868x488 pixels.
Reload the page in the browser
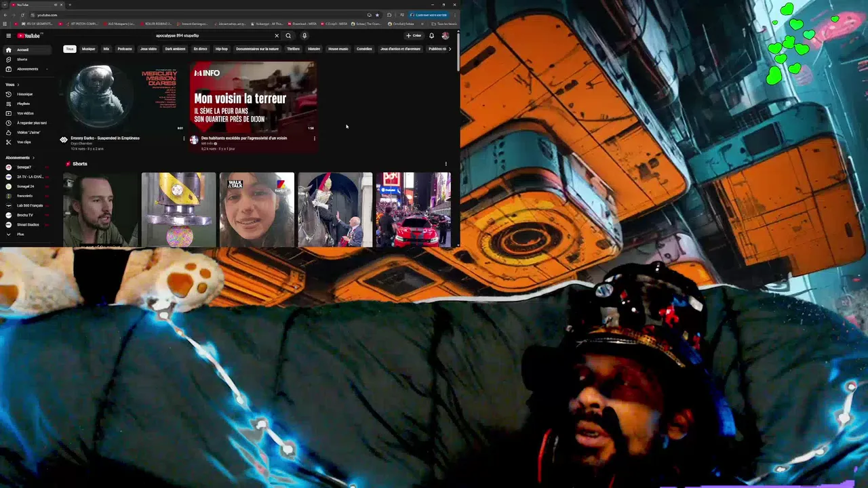pyautogui.click(x=22, y=15)
